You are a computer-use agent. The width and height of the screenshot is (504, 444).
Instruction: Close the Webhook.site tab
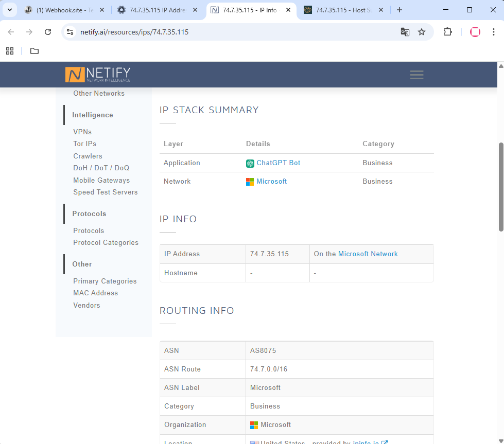(x=102, y=10)
